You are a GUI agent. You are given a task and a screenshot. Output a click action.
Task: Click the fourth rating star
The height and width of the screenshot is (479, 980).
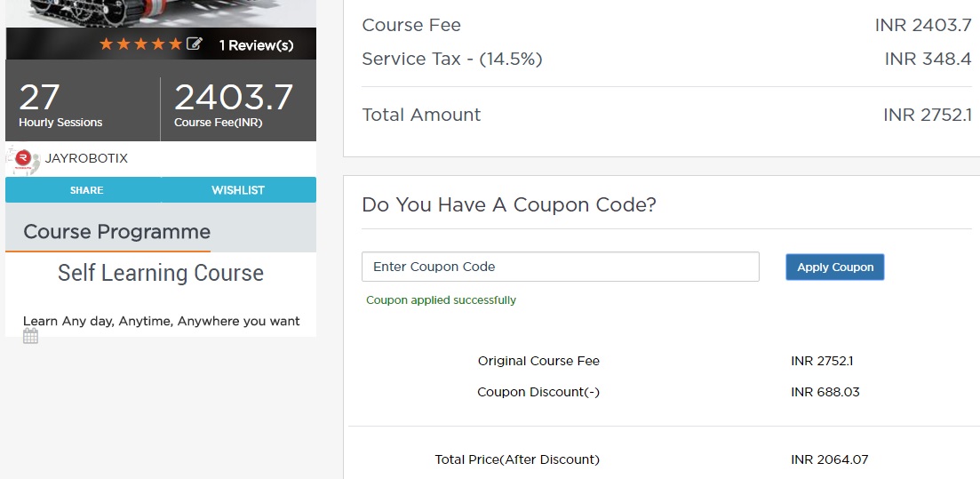(x=159, y=44)
